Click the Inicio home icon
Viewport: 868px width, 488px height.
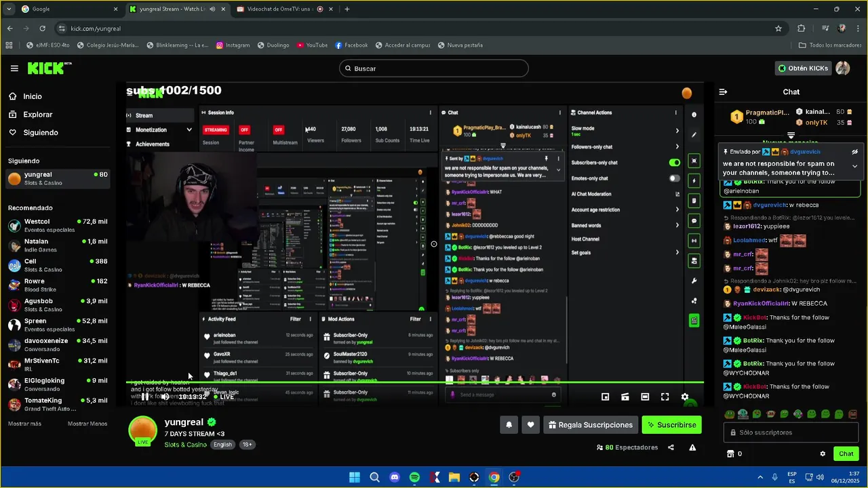coord(13,96)
